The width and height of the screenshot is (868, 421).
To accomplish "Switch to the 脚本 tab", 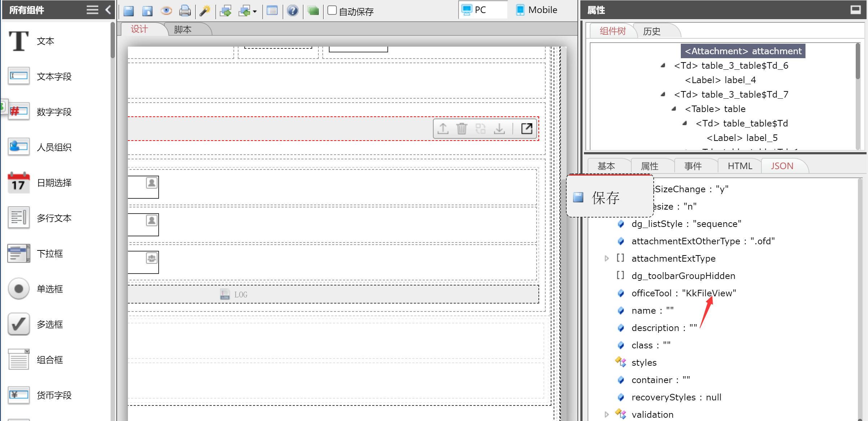I will point(183,30).
